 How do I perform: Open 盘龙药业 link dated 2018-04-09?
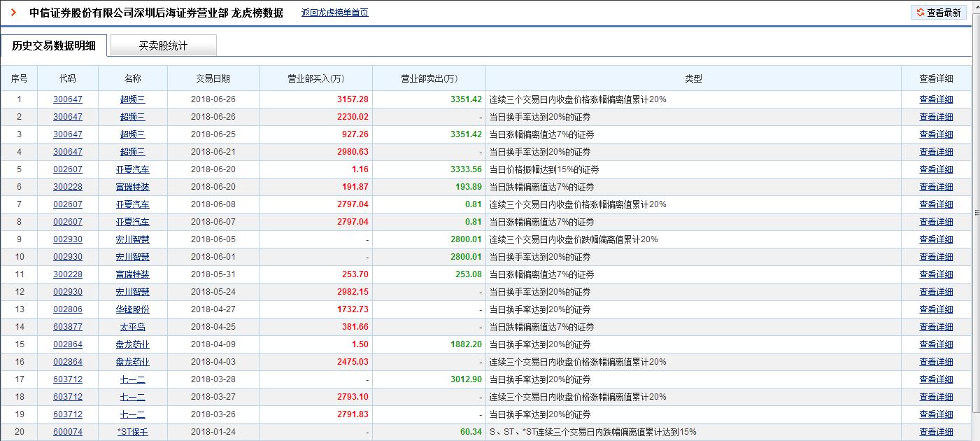point(133,344)
